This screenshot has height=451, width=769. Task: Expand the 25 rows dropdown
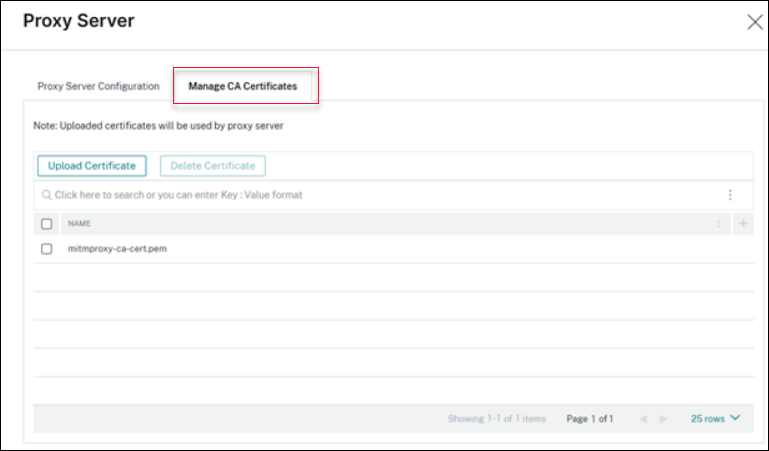(716, 419)
